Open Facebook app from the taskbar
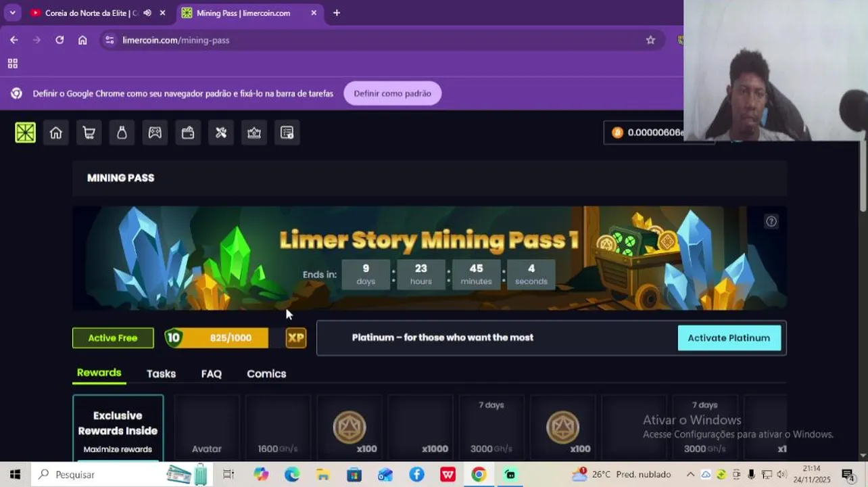Image resolution: width=868 pixels, height=487 pixels. pyautogui.click(x=416, y=474)
